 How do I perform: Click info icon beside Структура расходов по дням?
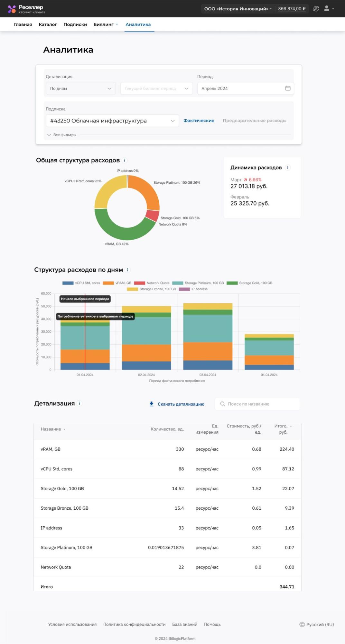pyautogui.click(x=128, y=270)
